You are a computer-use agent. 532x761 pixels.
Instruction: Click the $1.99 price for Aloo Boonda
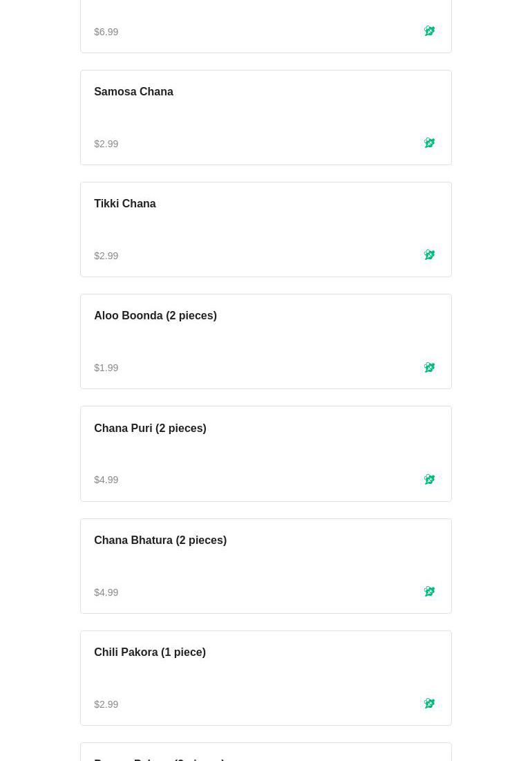click(106, 368)
